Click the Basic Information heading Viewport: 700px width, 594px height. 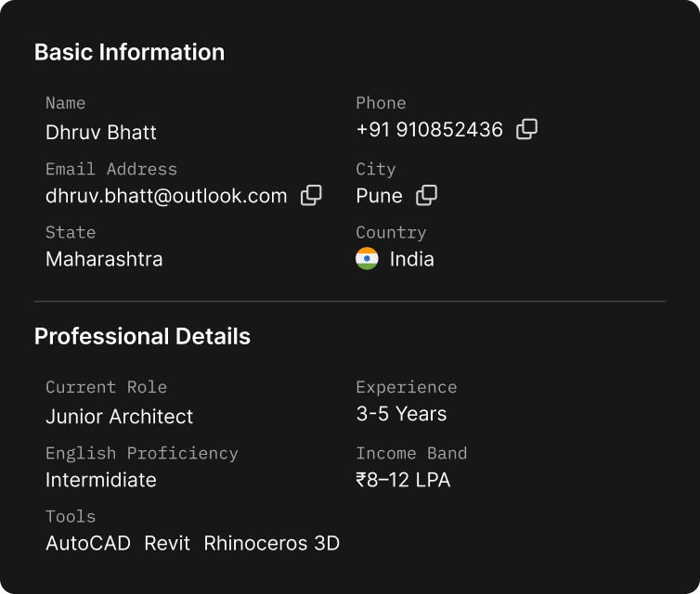(129, 52)
